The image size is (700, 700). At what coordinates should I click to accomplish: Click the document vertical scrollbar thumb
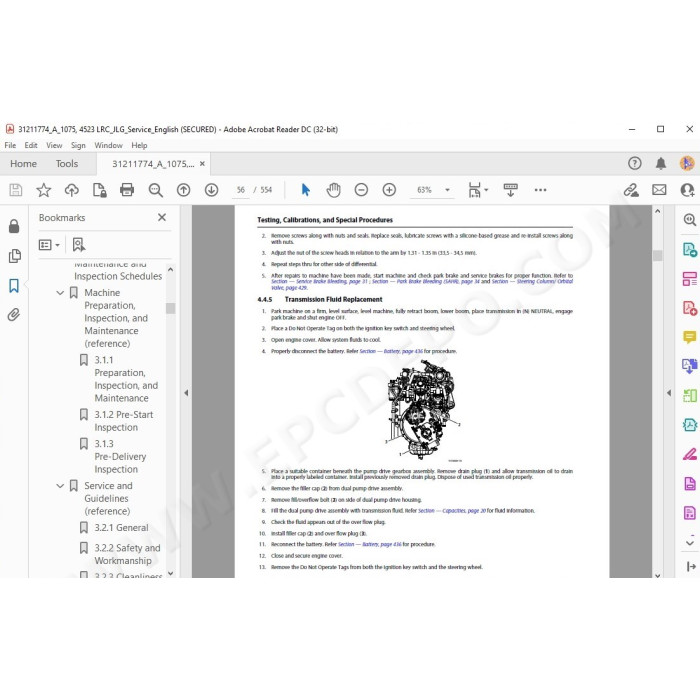coord(658,255)
